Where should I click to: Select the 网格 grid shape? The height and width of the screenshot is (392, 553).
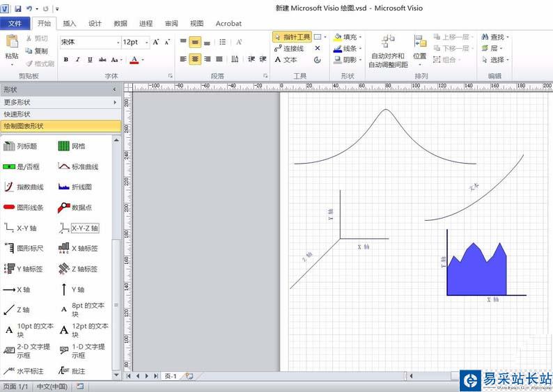tap(72, 146)
